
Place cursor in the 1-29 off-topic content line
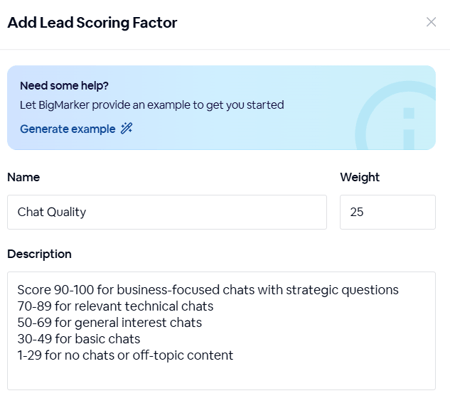pyautogui.click(x=125, y=355)
